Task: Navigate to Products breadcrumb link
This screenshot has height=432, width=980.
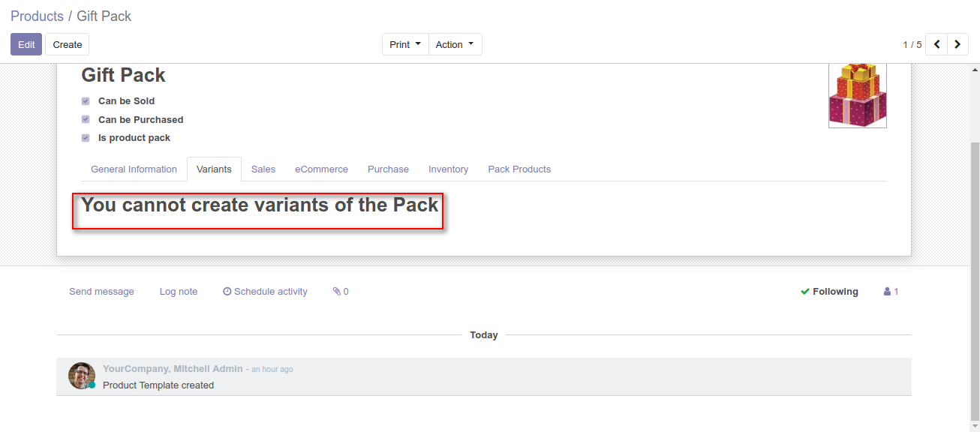Action: [37, 16]
